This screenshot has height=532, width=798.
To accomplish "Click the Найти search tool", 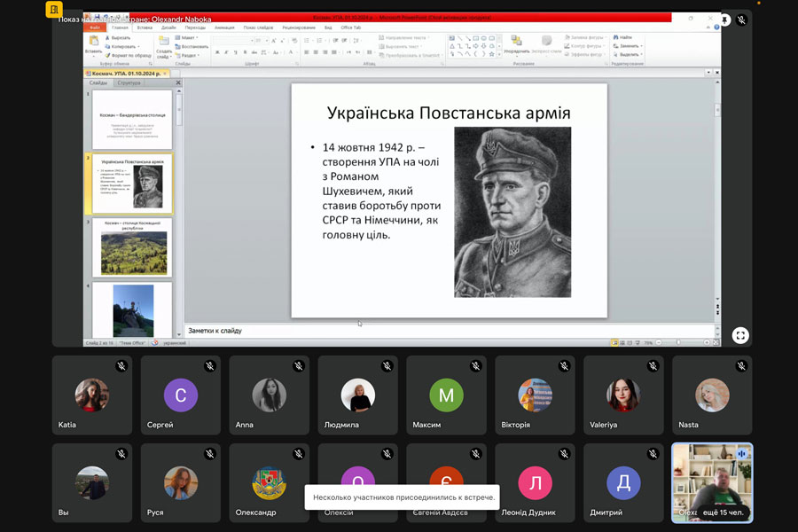I will pyautogui.click(x=623, y=37).
